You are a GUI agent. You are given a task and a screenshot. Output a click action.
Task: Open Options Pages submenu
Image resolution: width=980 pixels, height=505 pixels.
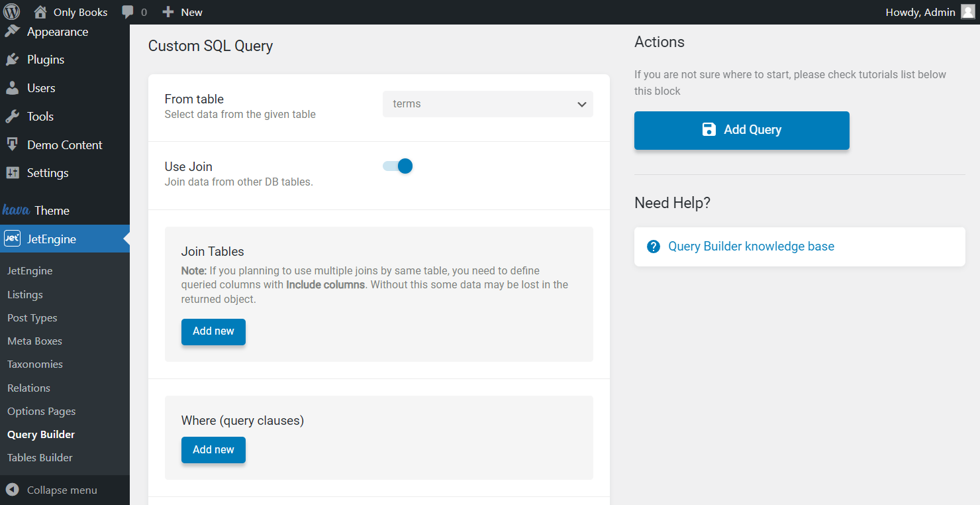pyautogui.click(x=42, y=412)
